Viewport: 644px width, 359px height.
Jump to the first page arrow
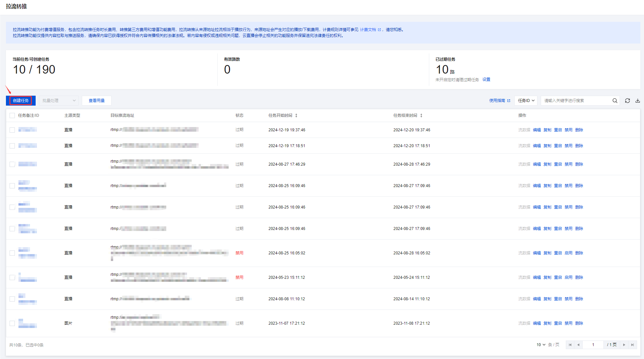pos(570,345)
